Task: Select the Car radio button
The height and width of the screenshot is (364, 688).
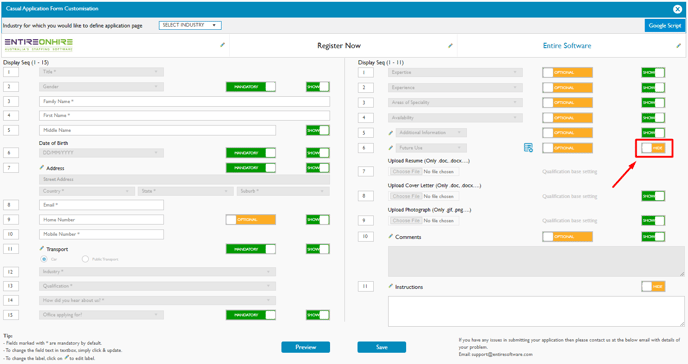Action: coord(44,259)
